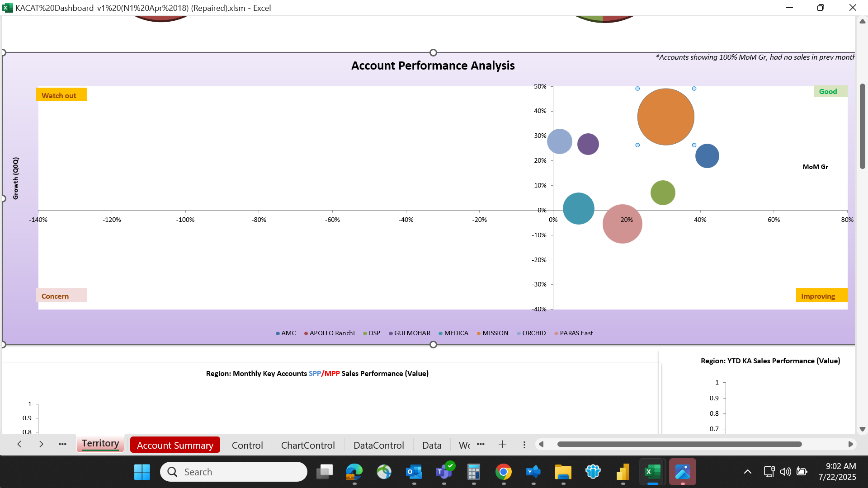Switch to the Territory sheet tab
Image resolution: width=868 pixels, height=488 pixels.
tap(100, 444)
